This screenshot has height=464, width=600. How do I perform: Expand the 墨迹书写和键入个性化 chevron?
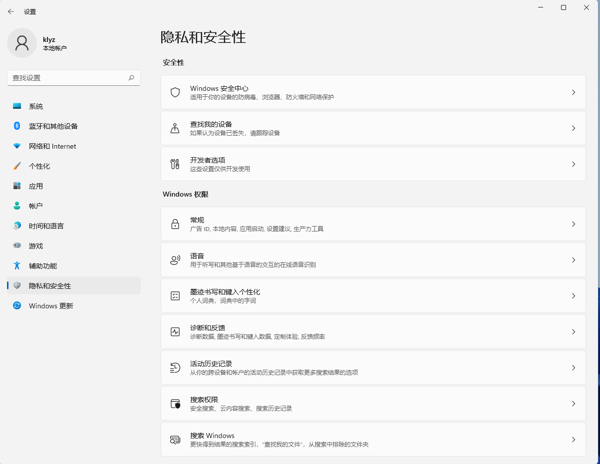pyautogui.click(x=573, y=296)
